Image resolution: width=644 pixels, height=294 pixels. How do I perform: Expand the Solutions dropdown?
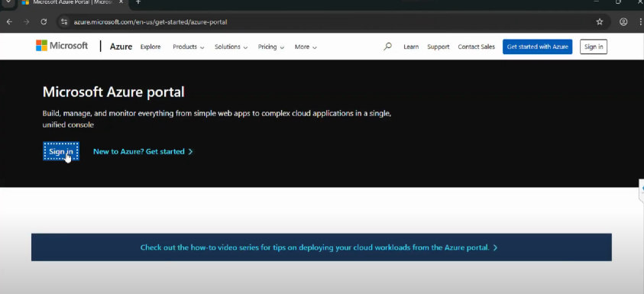click(x=231, y=47)
